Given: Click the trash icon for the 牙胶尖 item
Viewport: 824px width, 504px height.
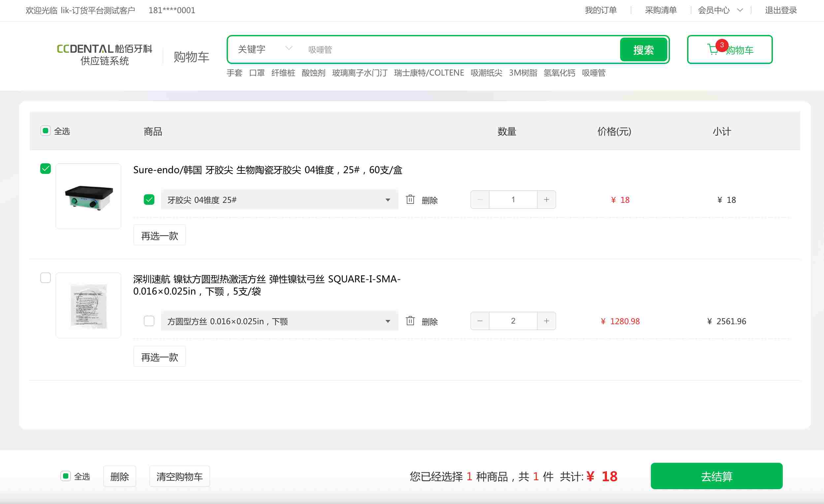Looking at the screenshot, I should 410,200.
